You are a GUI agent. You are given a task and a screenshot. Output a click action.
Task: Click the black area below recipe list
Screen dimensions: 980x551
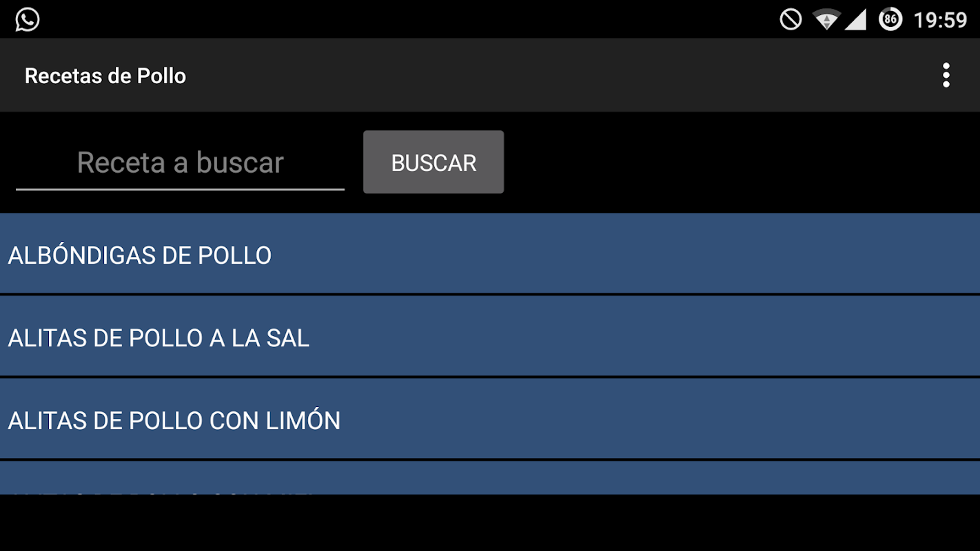pyautogui.click(x=490, y=523)
